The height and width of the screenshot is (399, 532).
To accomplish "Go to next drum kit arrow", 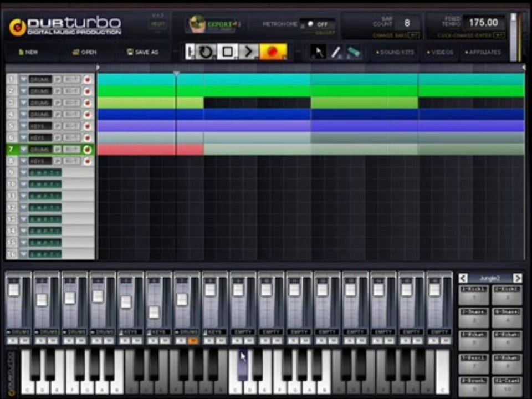I will 518,278.
